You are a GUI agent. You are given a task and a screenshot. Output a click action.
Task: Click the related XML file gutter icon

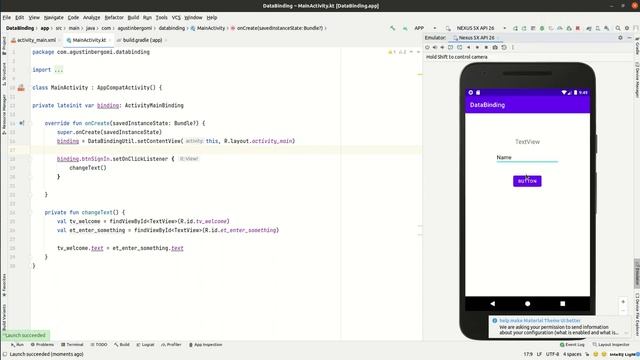(x=21, y=87)
